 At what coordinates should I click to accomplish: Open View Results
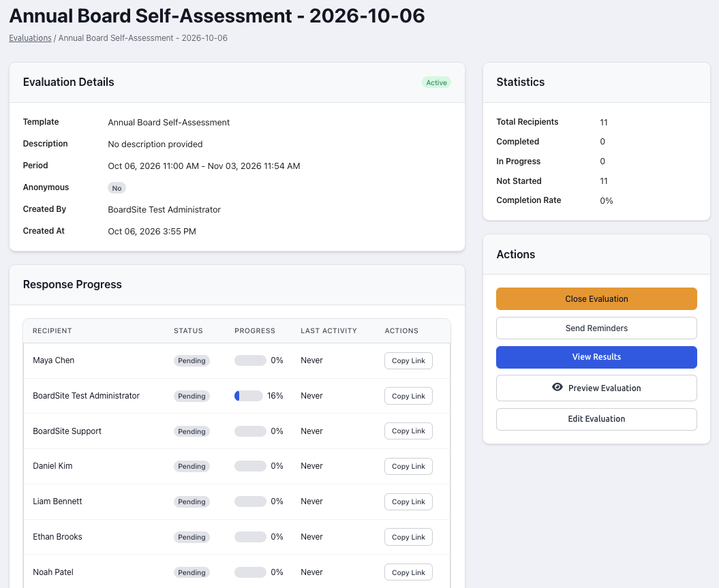click(x=596, y=357)
